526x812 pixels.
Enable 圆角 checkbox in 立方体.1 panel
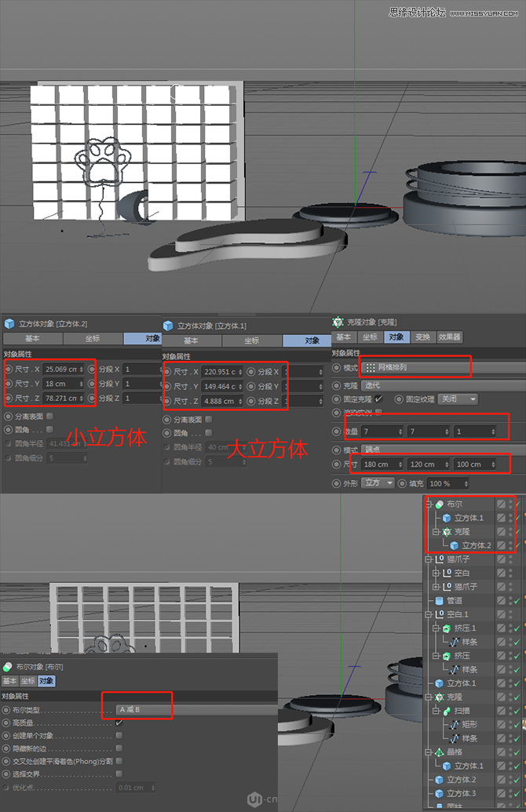click(x=208, y=433)
